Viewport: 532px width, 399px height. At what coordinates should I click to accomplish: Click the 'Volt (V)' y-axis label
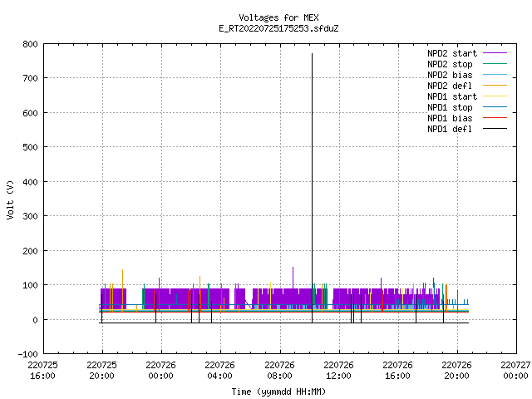10,199
